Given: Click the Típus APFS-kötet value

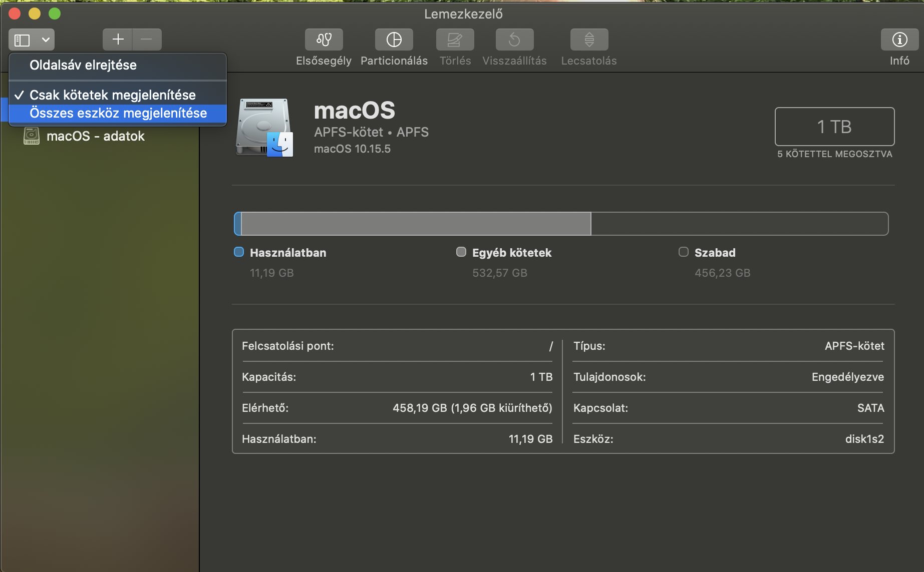Looking at the screenshot, I should tap(854, 346).
